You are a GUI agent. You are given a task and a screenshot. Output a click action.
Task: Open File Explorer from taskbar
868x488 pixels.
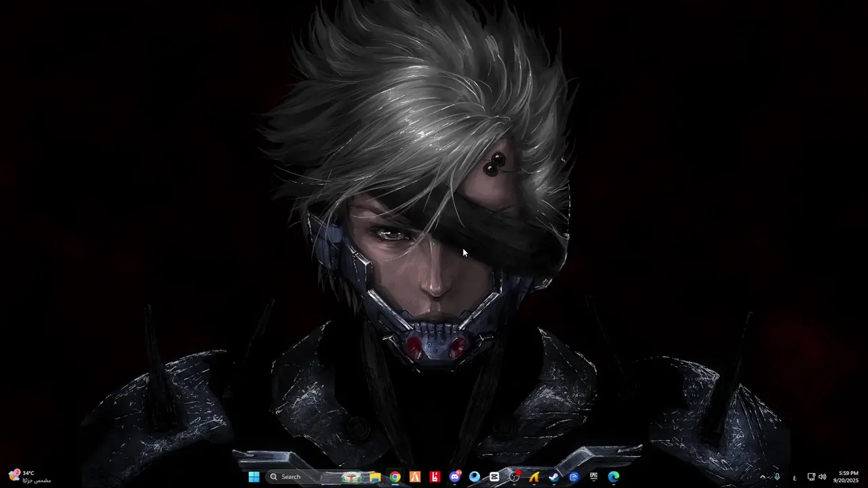pyautogui.click(x=375, y=476)
